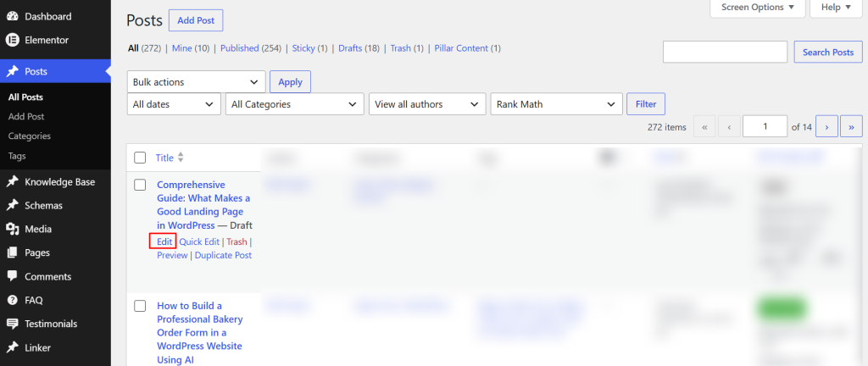Click the Media library icon

tap(12, 229)
